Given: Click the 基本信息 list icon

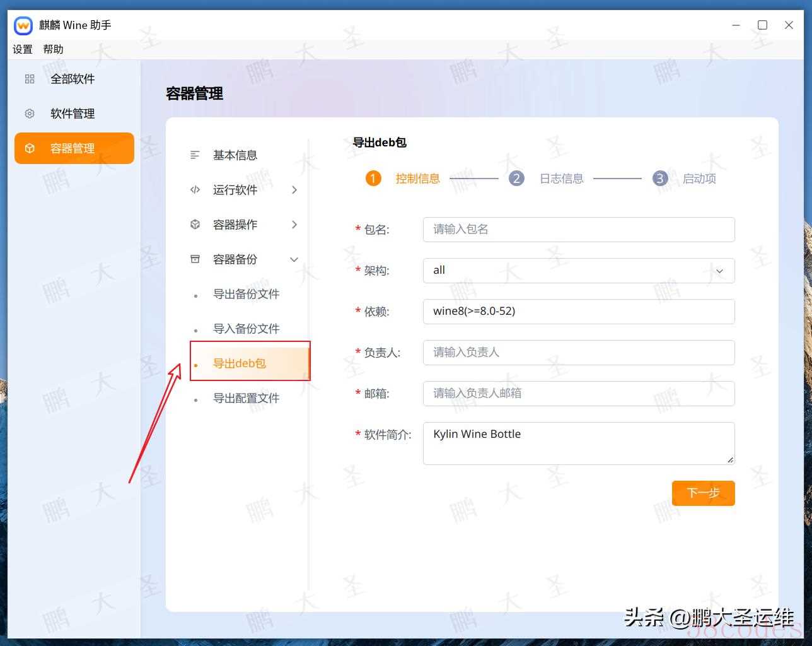Looking at the screenshot, I should click(x=195, y=155).
